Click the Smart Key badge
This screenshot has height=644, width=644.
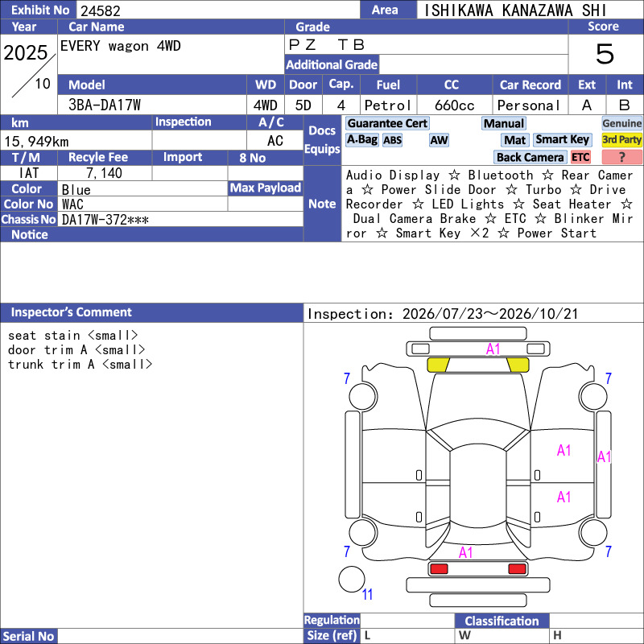562,139
